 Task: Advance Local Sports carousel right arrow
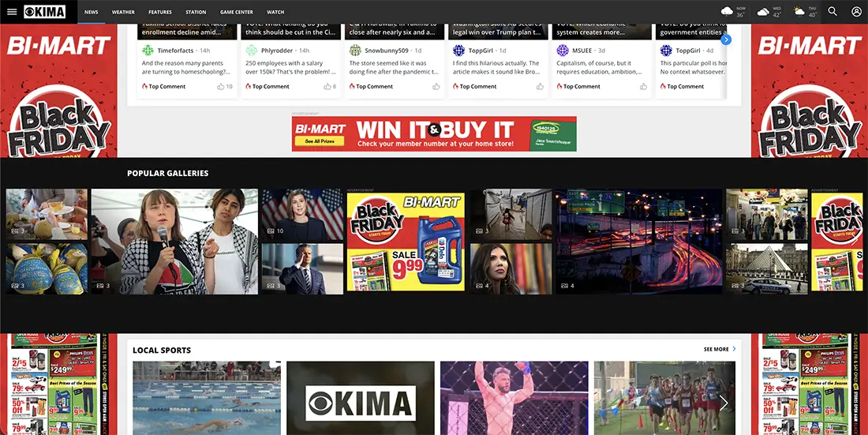coord(724,403)
